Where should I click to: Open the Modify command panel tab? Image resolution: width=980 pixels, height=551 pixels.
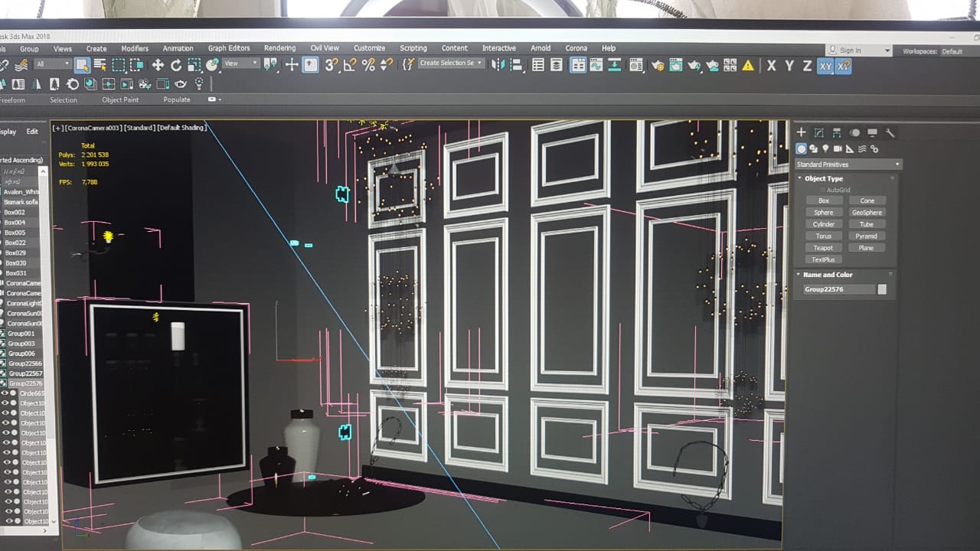pos(819,132)
